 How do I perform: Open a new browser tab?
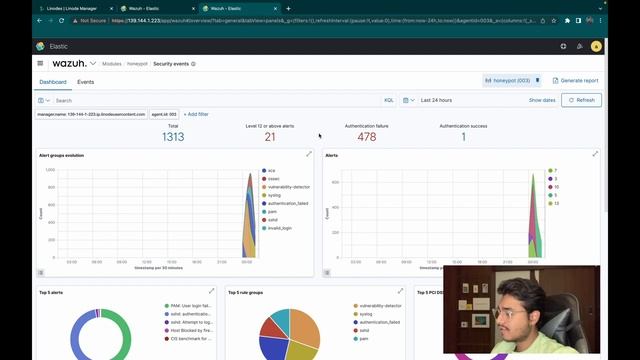coord(289,9)
